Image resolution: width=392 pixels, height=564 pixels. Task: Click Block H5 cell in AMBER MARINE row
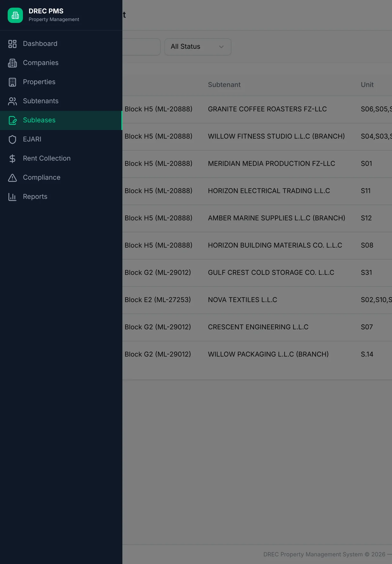point(158,218)
